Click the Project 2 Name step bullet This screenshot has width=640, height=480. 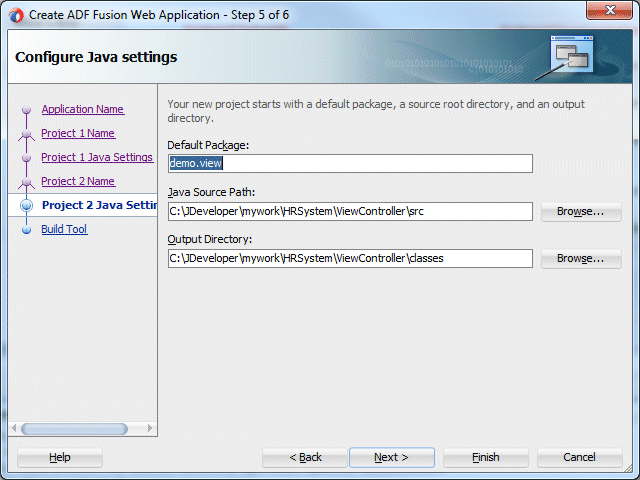(x=27, y=181)
